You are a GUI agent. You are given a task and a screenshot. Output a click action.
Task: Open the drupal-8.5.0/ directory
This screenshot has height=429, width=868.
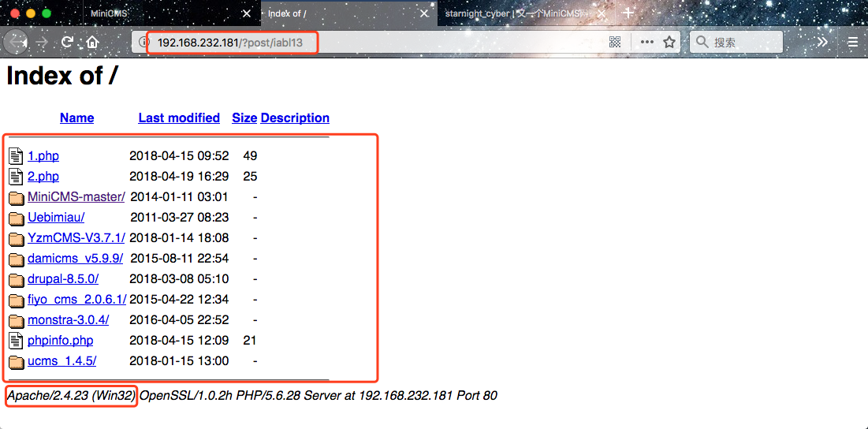click(x=63, y=279)
